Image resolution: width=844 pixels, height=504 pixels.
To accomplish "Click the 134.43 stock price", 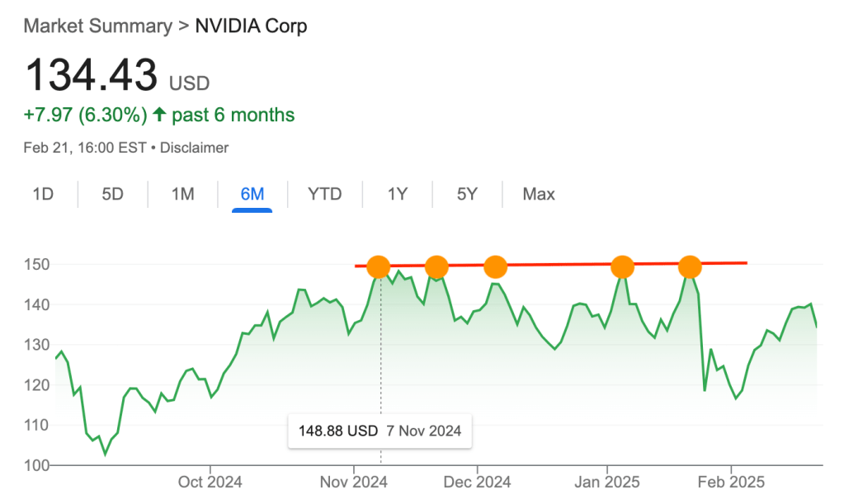I will pyautogui.click(x=92, y=76).
